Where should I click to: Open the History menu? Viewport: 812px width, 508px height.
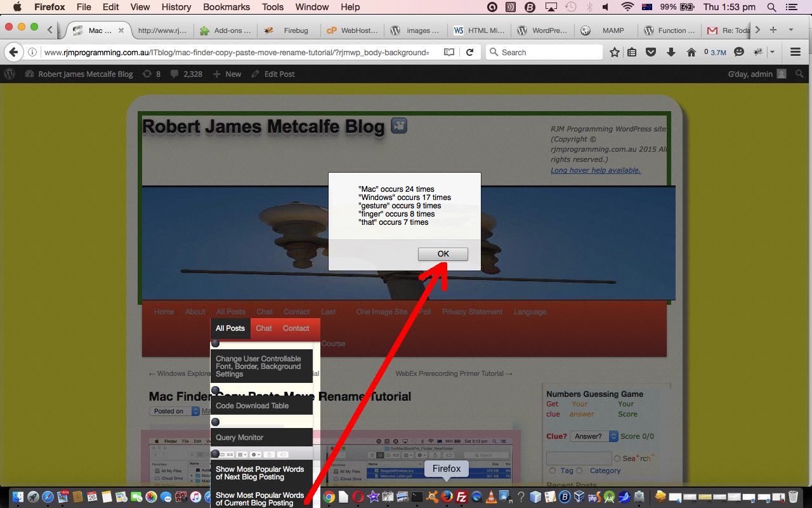point(176,7)
